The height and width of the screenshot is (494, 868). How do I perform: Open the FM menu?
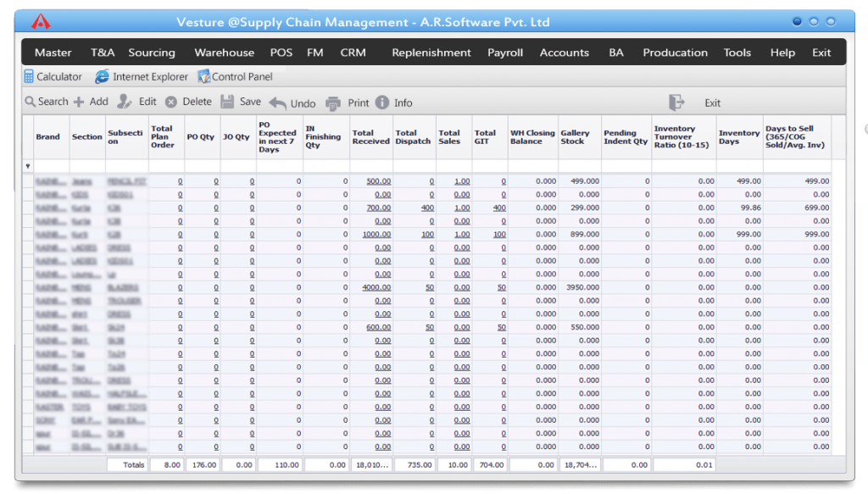[315, 53]
